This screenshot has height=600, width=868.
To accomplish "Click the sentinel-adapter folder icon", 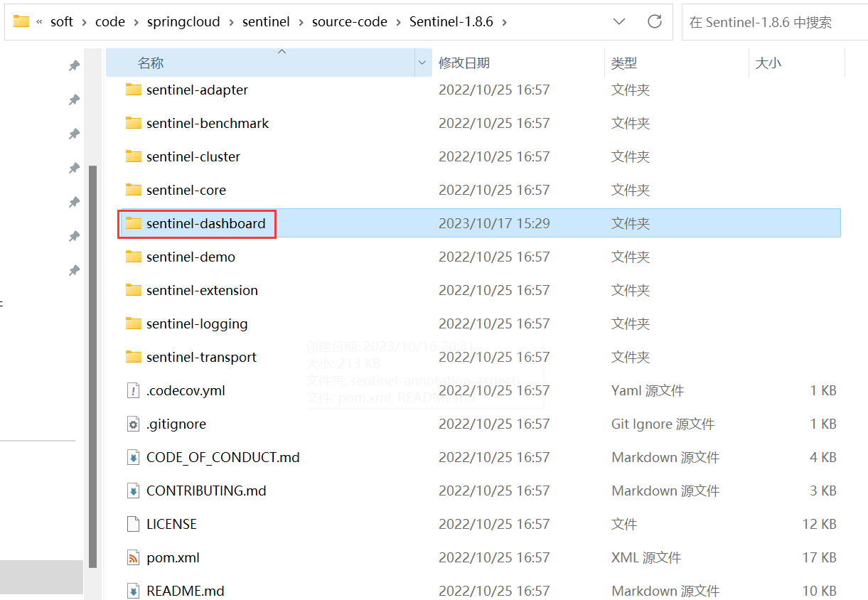I will click(x=134, y=90).
